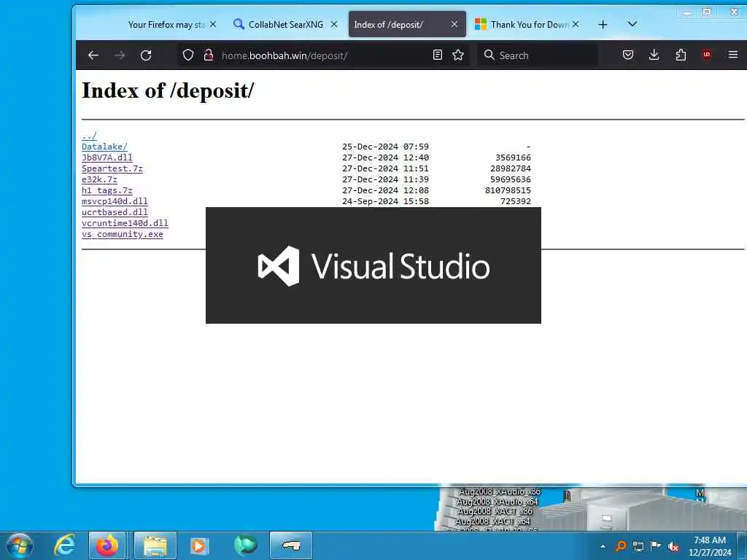The width and height of the screenshot is (747, 560).
Task: Click the Aug2008_XAudio_x86 desktop item
Action: click(499, 491)
